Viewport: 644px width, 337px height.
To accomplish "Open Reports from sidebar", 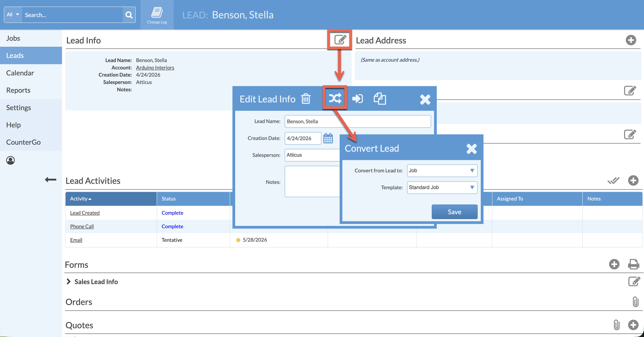I will pos(31,90).
